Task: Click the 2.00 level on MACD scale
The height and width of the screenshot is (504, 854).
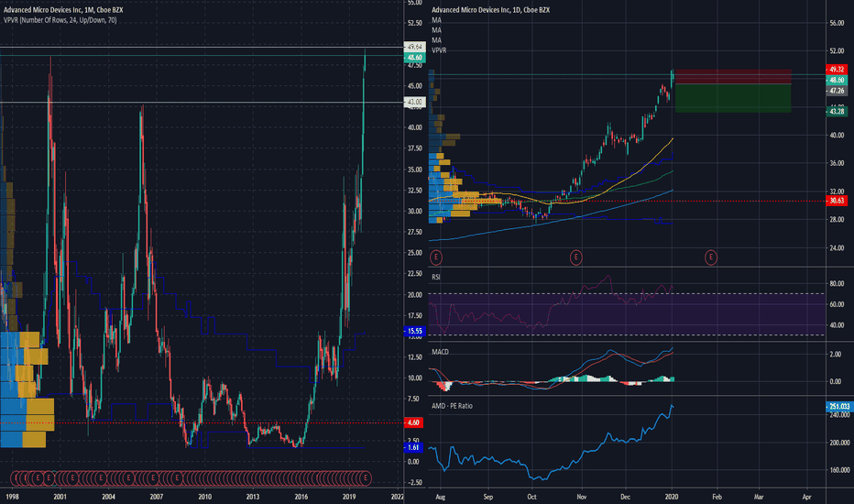Action: [x=835, y=354]
